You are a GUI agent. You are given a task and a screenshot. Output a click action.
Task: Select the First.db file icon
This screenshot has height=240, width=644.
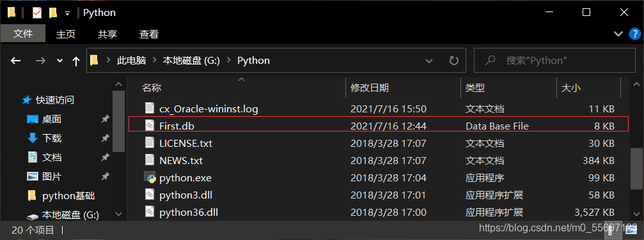(150, 126)
